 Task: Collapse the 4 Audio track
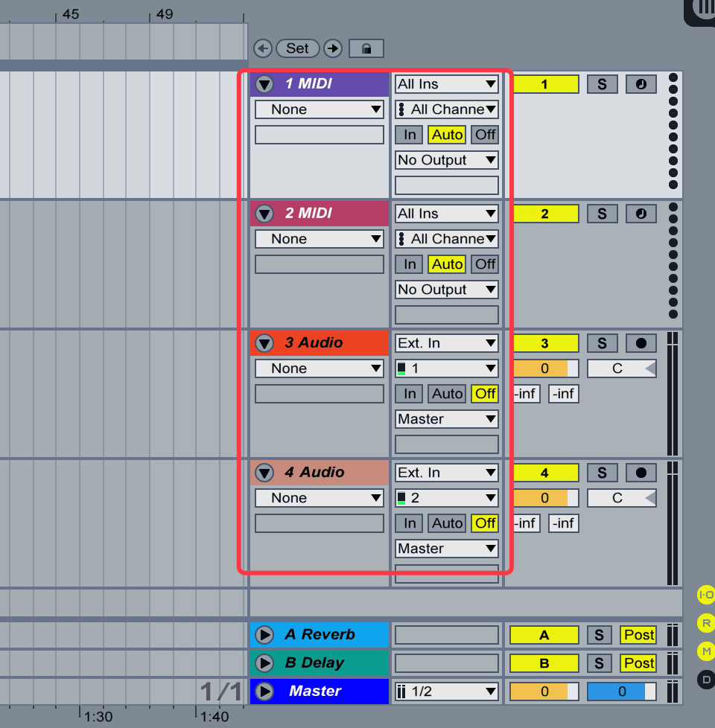264,473
